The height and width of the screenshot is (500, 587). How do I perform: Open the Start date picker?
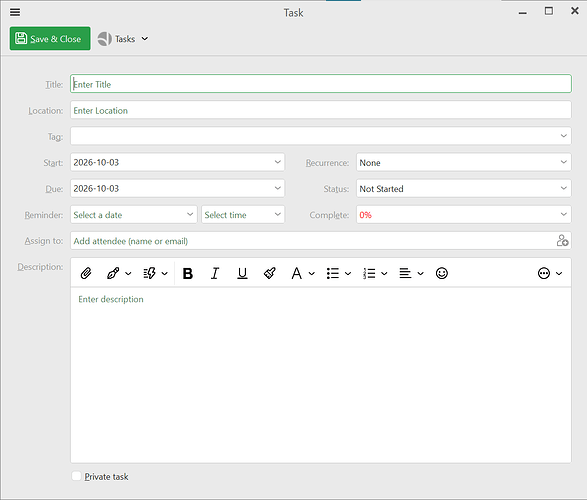[277, 162]
